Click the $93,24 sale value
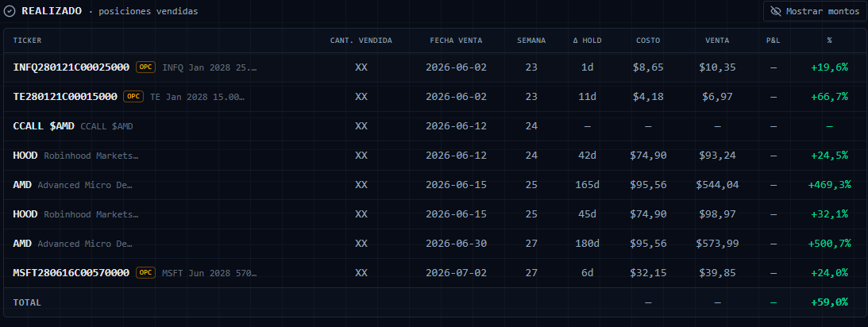 tap(717, 156)
